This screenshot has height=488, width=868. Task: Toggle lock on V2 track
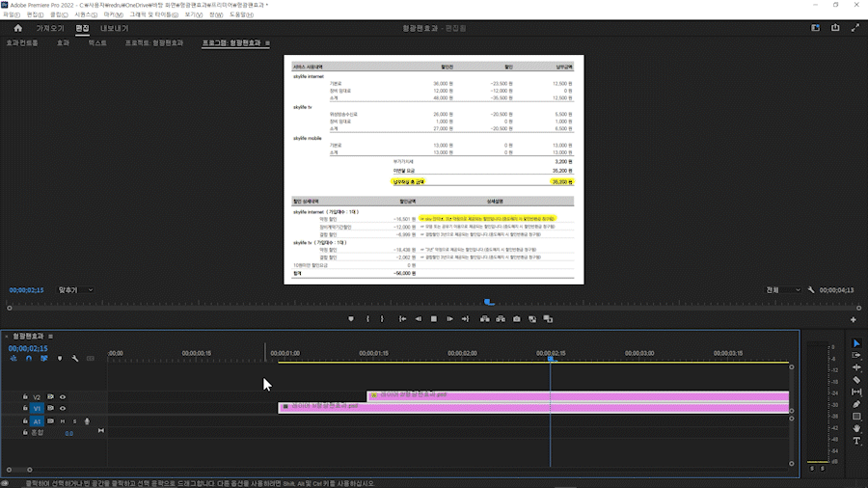point(25,396)
